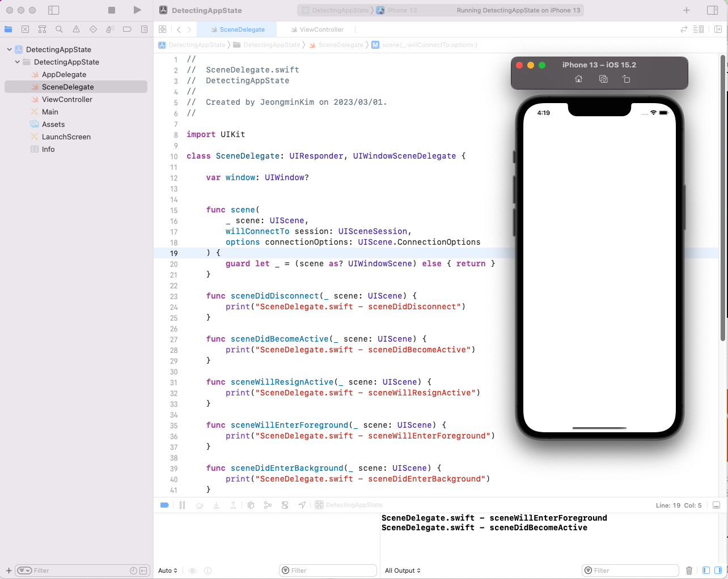Open the Report navigator

(145, 29)
